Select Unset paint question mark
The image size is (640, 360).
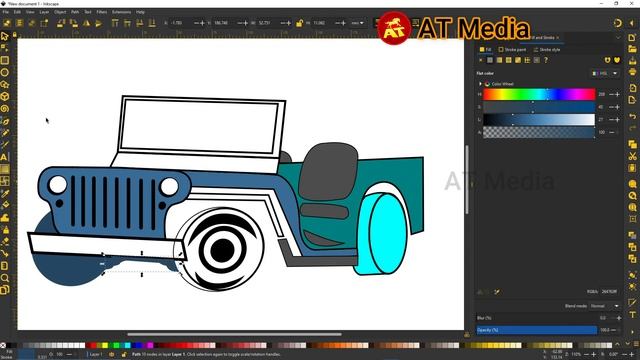[546, 60]
